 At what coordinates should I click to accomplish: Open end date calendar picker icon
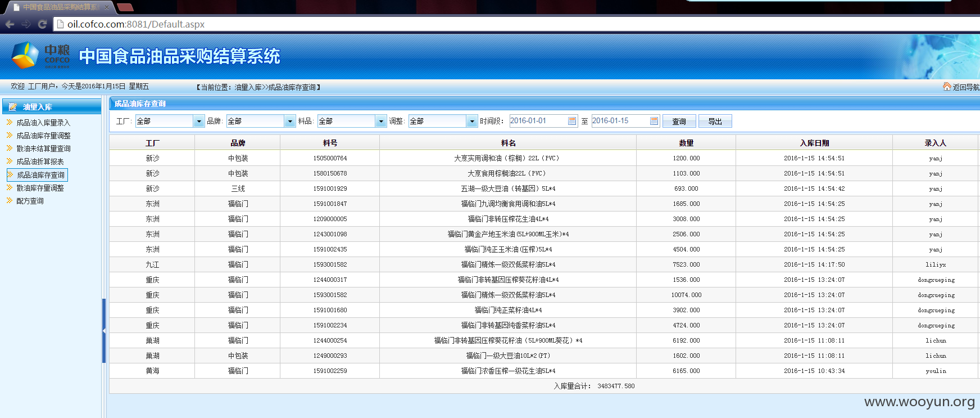click(x=654, y=121)
